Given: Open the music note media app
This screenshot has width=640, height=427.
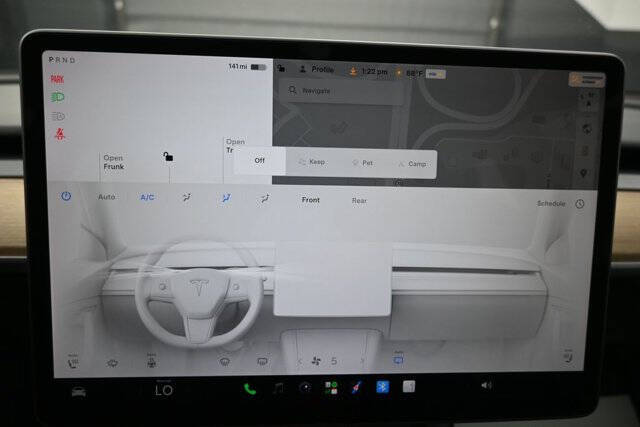Looking at the screenshot, I should pos(278,388).
